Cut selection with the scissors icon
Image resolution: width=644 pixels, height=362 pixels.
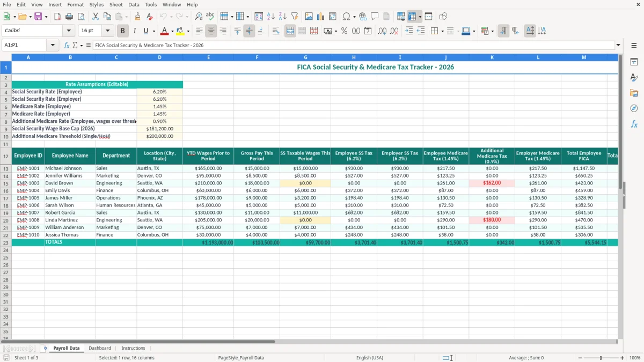pos(95,17)
